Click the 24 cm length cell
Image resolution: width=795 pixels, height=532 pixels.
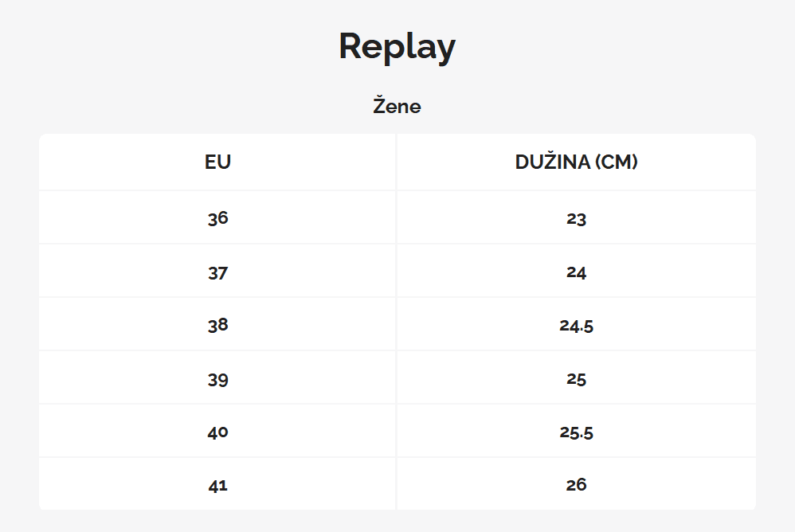tap(576, 272)
